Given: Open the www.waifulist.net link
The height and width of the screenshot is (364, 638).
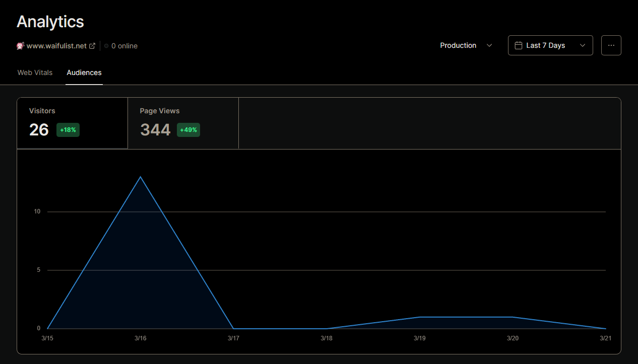Looking at the screenshot, I should pos(56,46).
